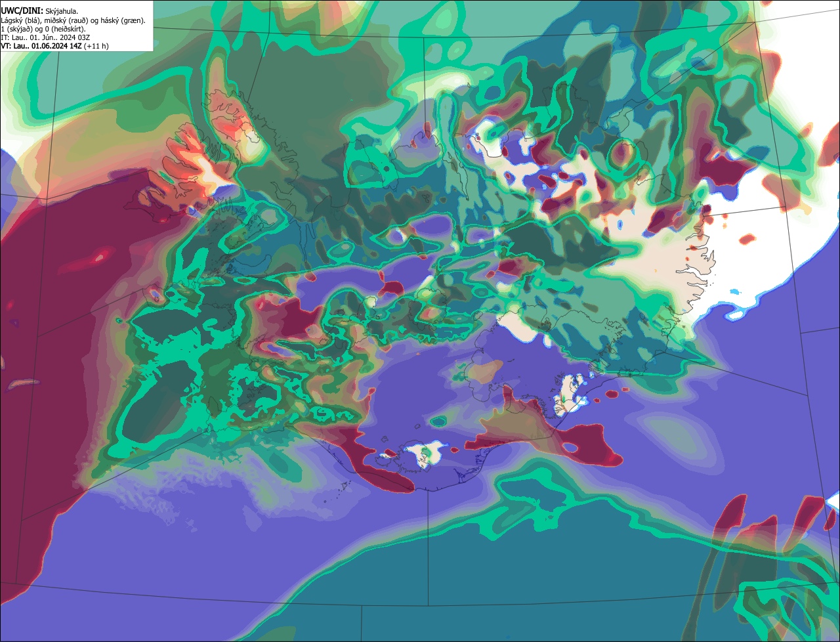The height and width of the screenshot is (642, 840).
Task: Click the 'VT: Lau.. 01.06.2024 14Z' valid time
Action: click(x=41, y=46)
